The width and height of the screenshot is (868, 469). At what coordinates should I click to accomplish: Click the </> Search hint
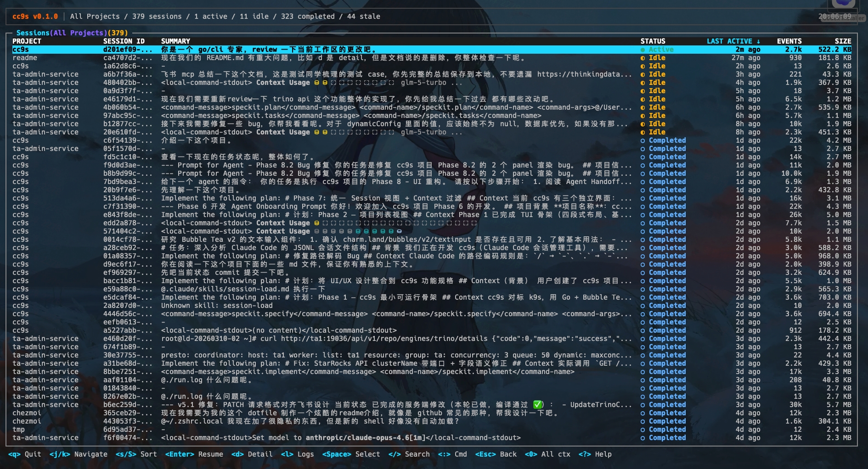409,454
